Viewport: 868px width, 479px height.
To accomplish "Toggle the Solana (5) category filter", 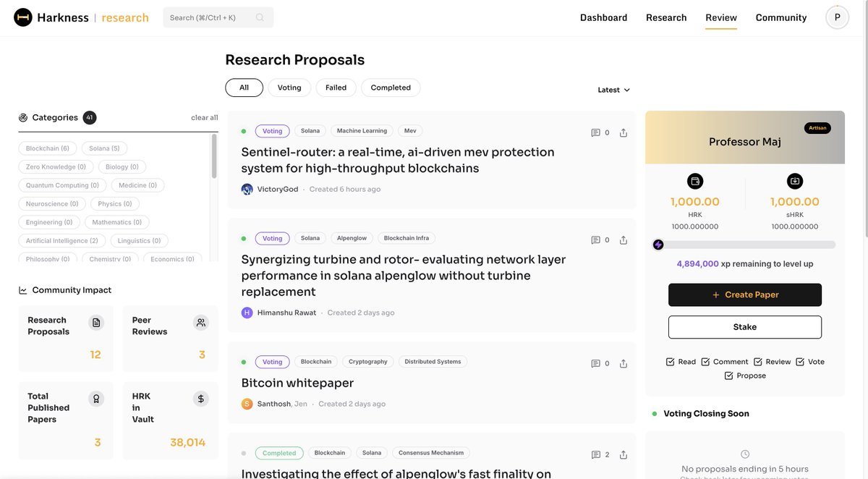I will 105,148.
